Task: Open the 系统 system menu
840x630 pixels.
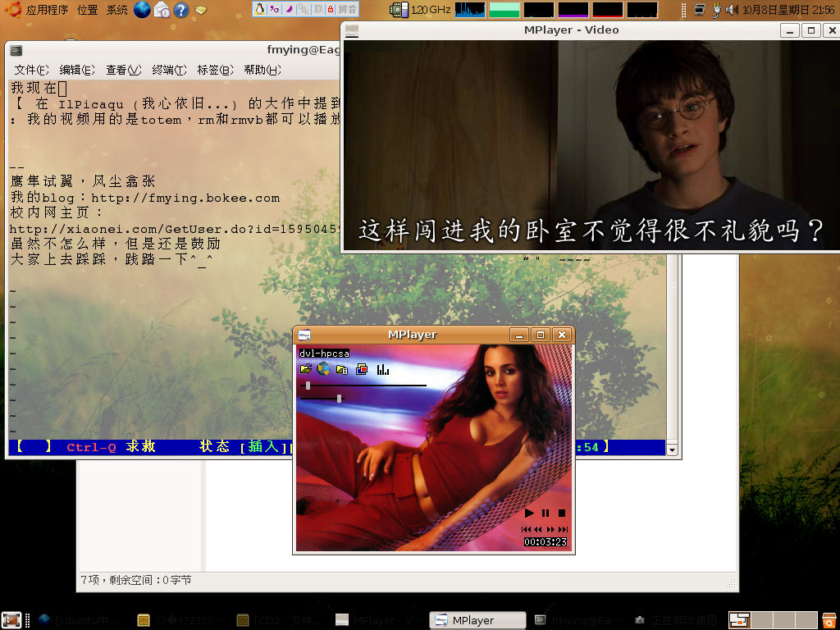Action: 116,10
